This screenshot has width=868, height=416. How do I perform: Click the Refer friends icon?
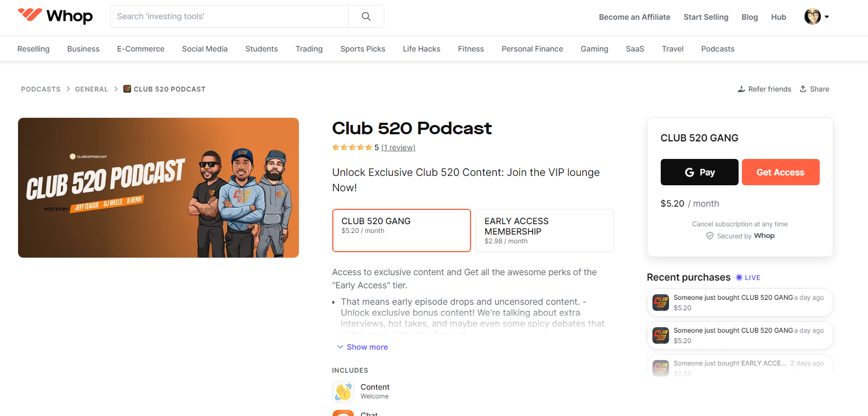[741, 89]
